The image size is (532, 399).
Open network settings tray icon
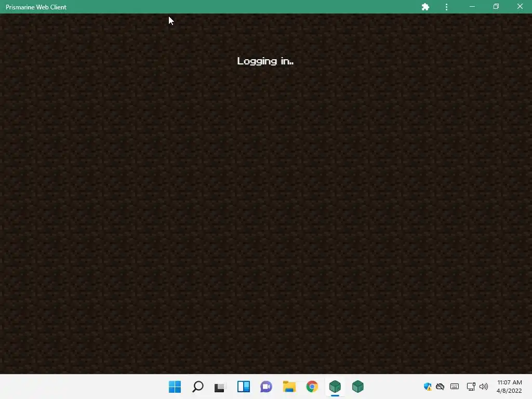pyautogui.click(x=471, y=387)
